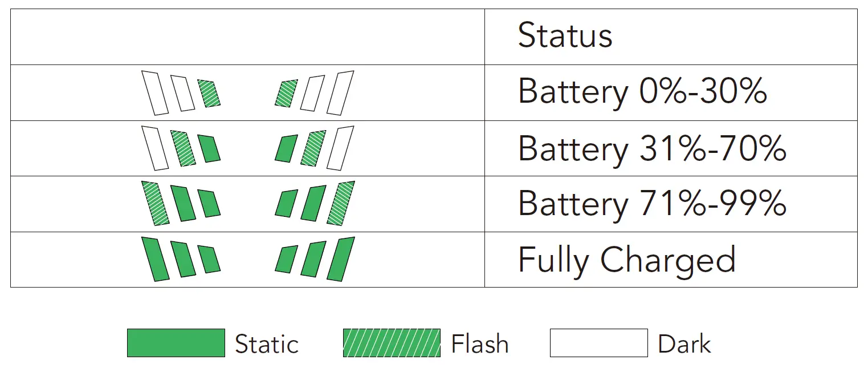
Task: Click the flashing bar in left 0%-30% group
Action: (209, 94)
